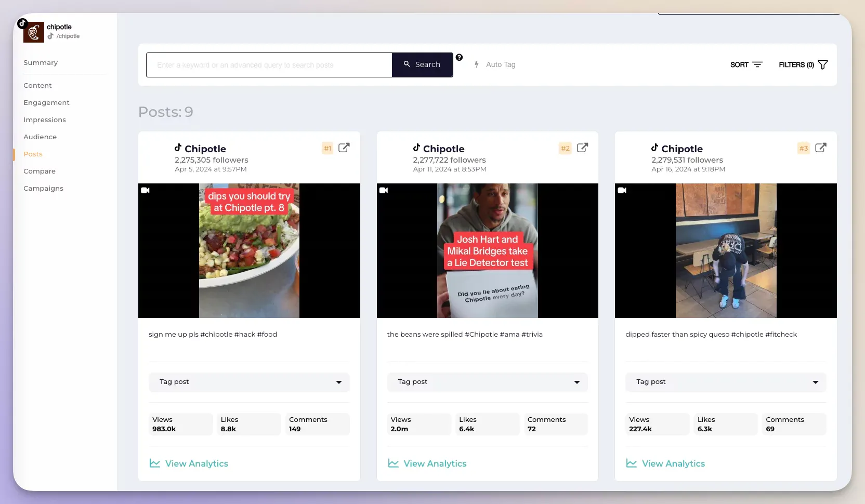Screen dimensions: 865x504
Task: Play the Lie Detector test video
Action: (488, 250)
